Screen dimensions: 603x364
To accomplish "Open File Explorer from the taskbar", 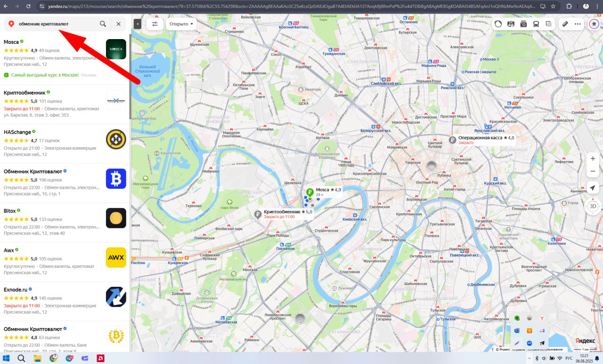I will tap(38, 358).
